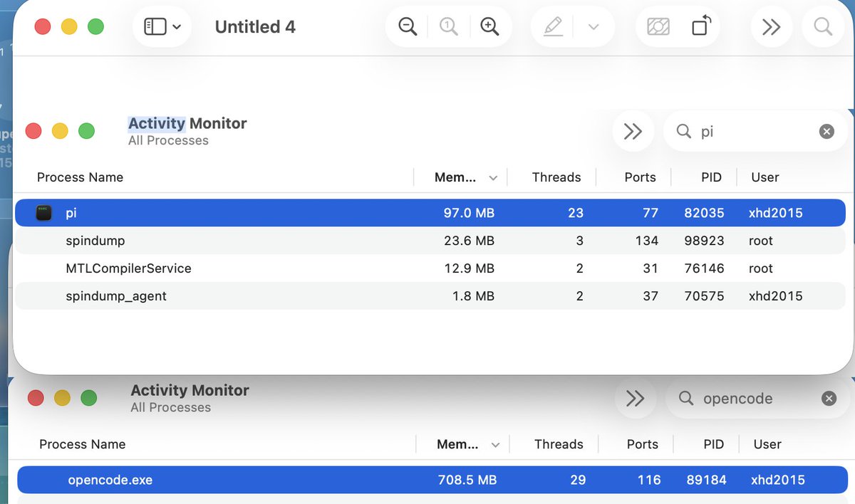This screenshot has width=855, height=504.
Task: Click the search field containing pi
Action: tap(755, 132)
